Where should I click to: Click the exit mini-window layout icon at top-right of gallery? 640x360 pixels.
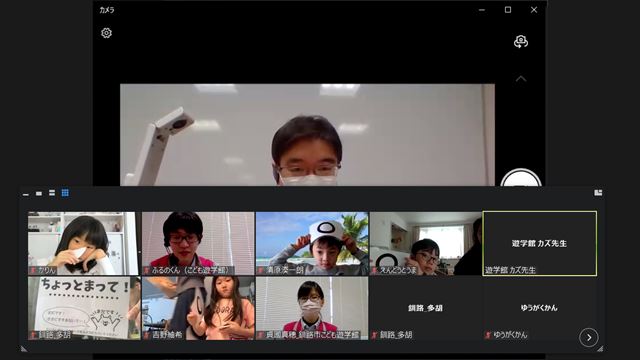(598, 193)
